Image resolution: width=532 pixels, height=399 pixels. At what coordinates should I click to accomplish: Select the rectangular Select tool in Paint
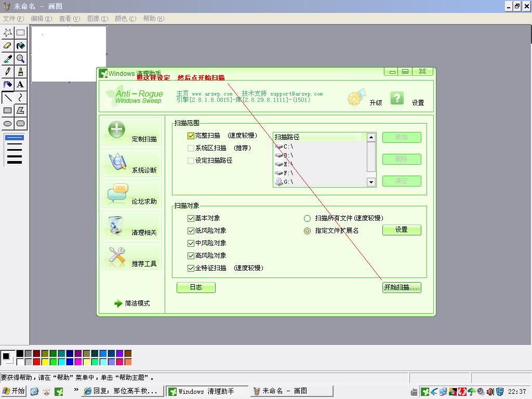[21, 33]
